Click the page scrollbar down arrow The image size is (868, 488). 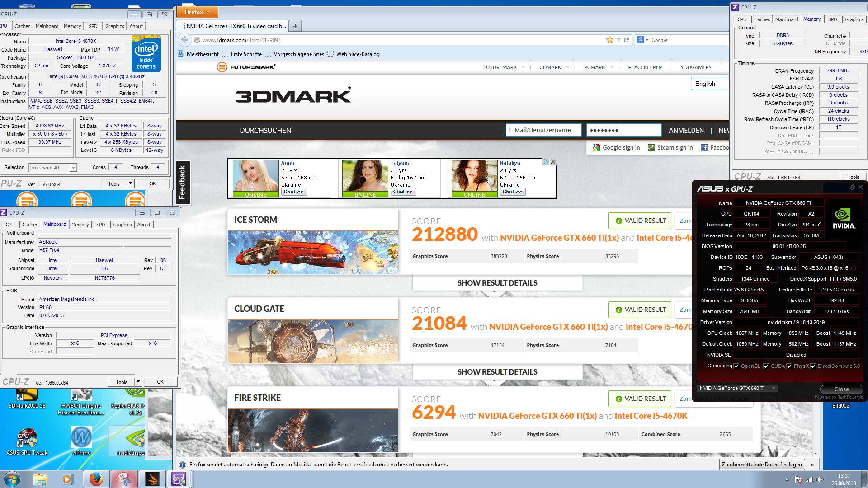pyautogui.click(x=816, y=454)
